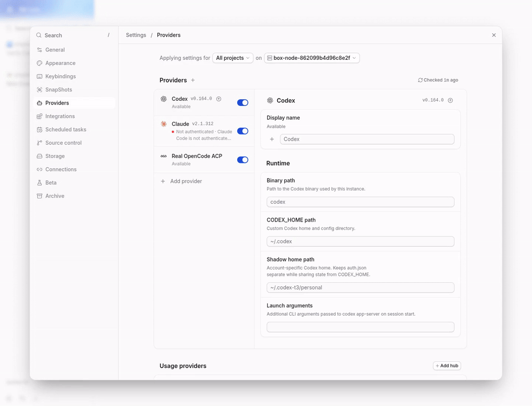Select SnapShots in the sidebar
This screenshot has height=406, width=532.
[x=74, y=90]
